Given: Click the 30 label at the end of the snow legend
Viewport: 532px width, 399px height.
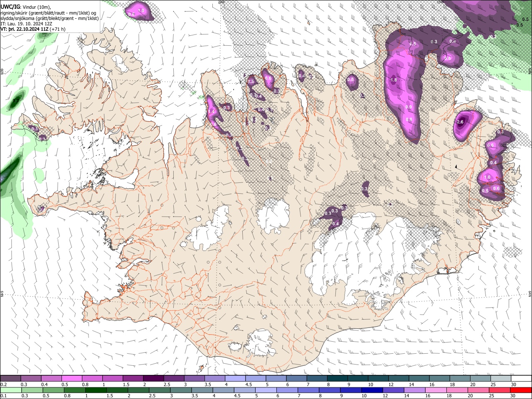Looking at the screenshot, I should tap(514, 384).
